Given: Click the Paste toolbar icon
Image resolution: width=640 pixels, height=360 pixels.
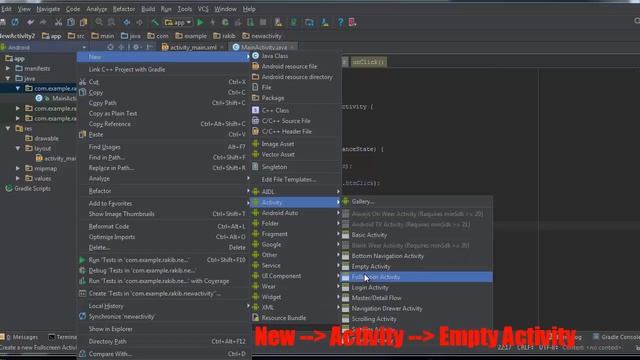Looking at the screenshot, I should click(x=83, y=22).
